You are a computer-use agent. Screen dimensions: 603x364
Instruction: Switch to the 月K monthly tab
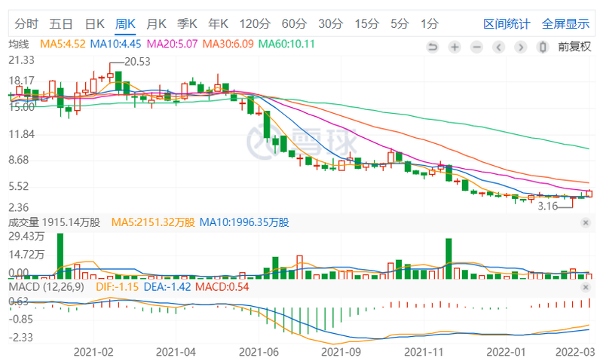pyautogui.click(x=156, y=24)
